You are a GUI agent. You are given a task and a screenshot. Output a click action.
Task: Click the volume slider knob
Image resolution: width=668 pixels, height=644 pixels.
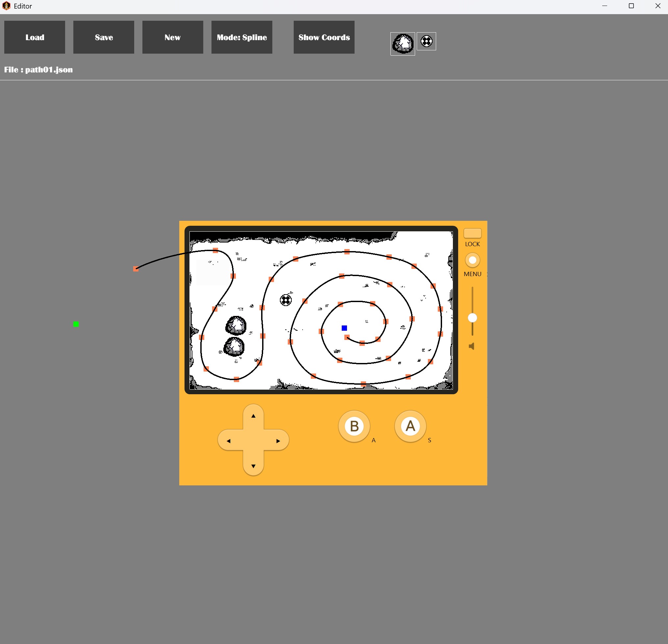[472, 318]
